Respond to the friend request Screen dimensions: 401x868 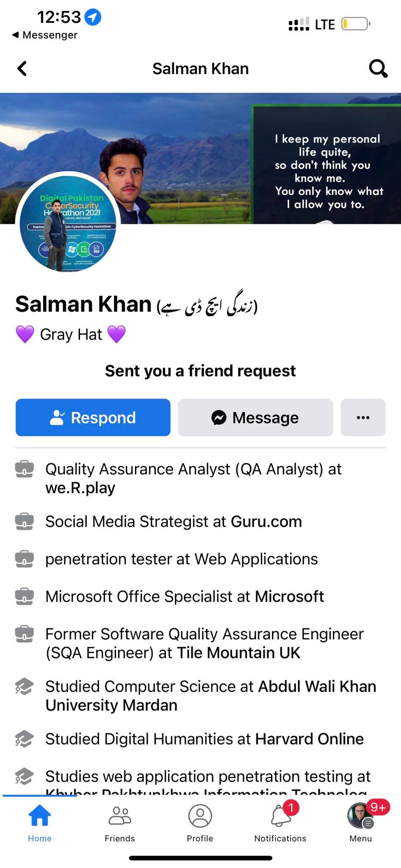(x=93, y=417)
